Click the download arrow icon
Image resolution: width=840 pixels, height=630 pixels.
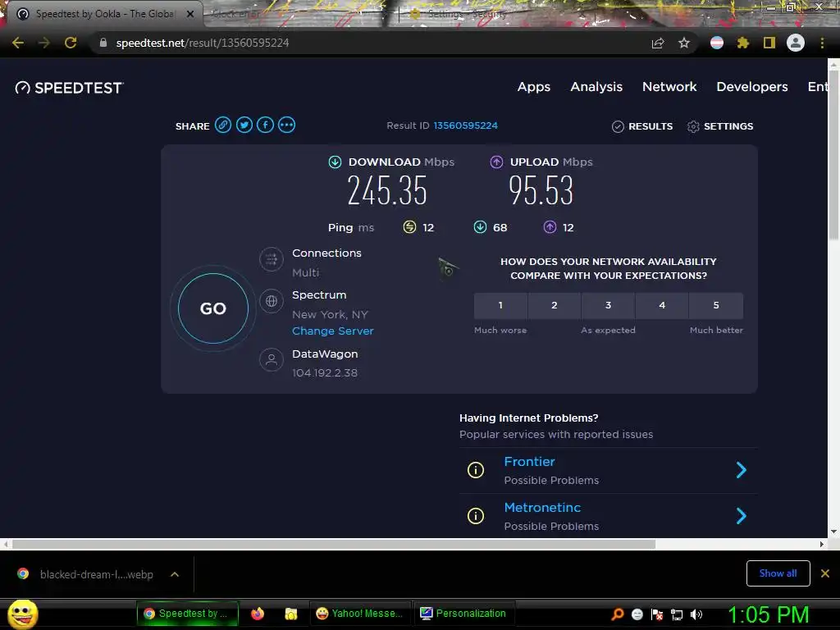click(335, 162)
